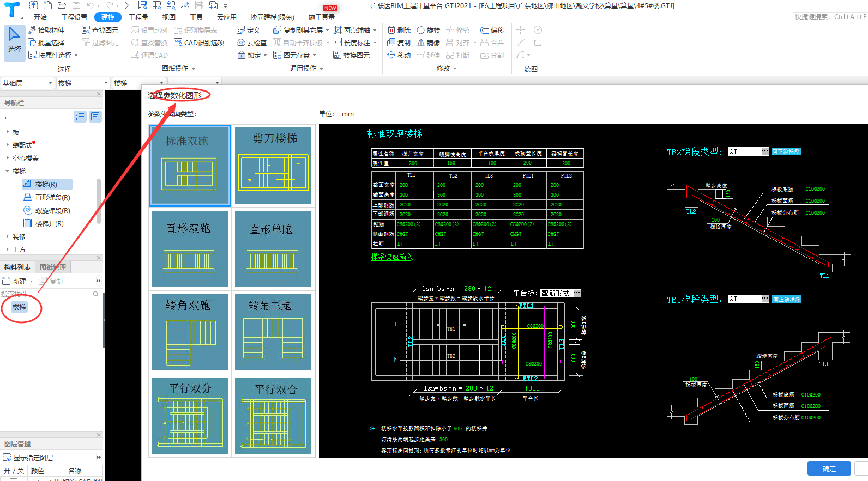Click 同上跑梯段 button

click(786, 299)
